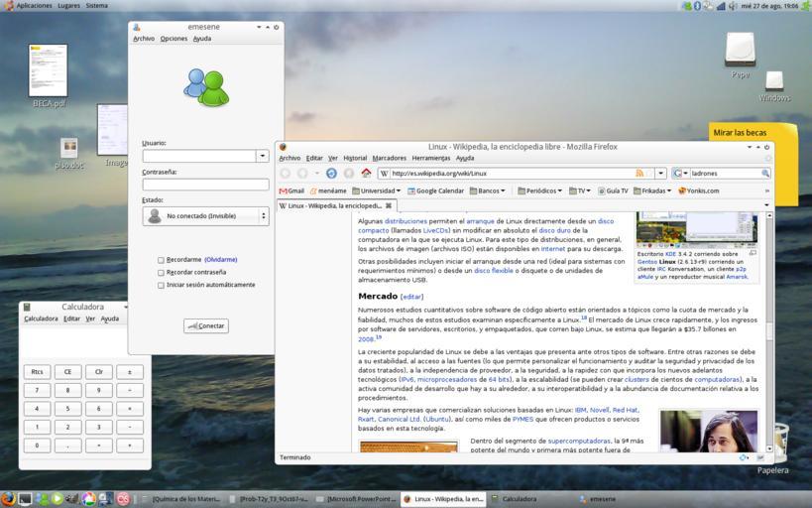Open the Opciones menu in emesene
The height and width of the screenshot is (508, 812).
(x=174, y=39)
